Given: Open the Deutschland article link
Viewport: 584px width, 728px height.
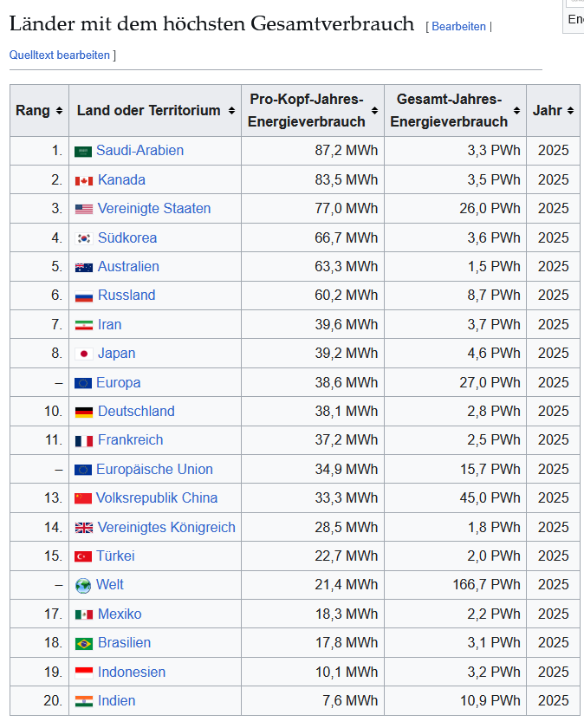Looking at the screenshot, I should [x=136, y=412].
